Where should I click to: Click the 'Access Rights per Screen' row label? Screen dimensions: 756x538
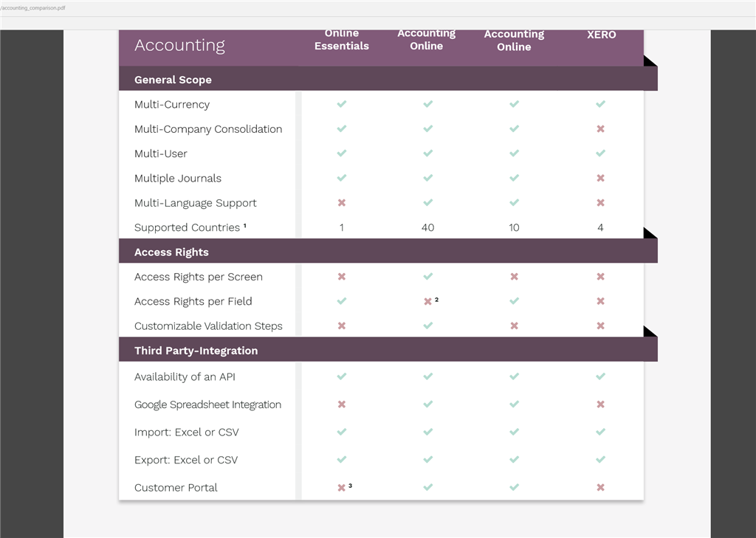pyautogui.click(x=198, y=277)
